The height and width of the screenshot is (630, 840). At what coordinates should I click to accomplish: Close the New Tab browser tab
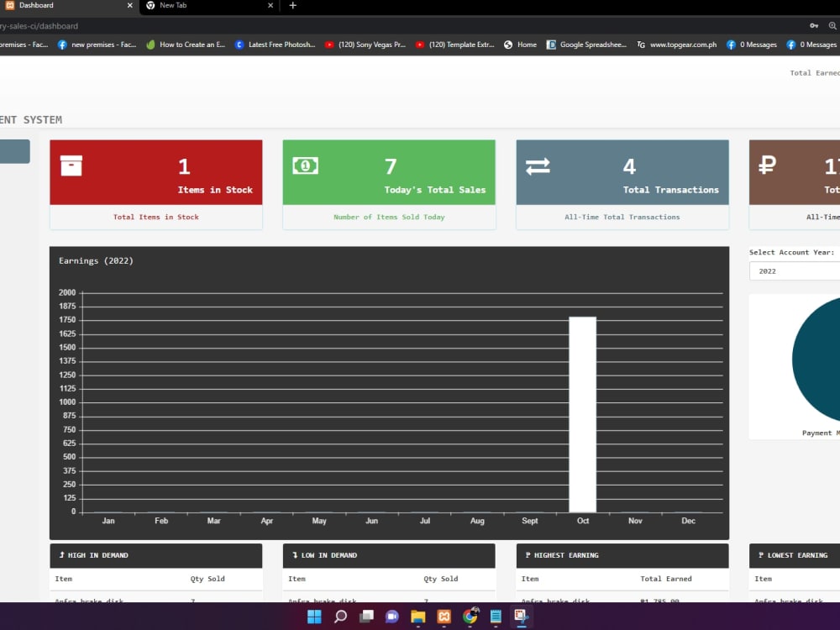tap(270, 5)
